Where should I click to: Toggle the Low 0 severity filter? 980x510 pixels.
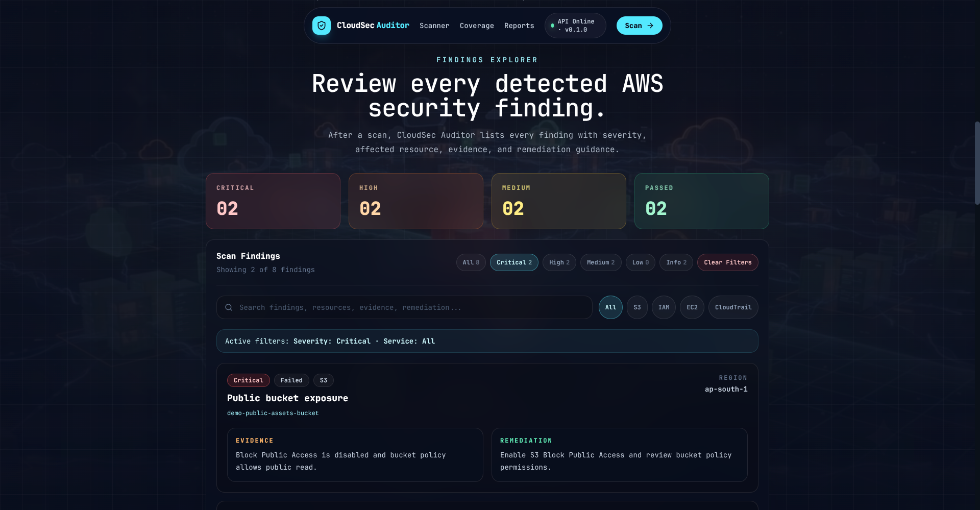[641, 262]
